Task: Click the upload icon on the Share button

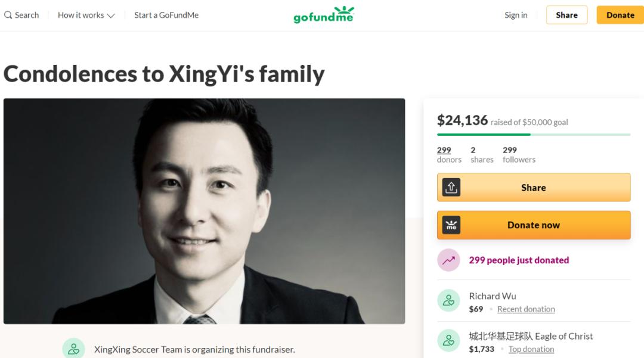Action: pos(451,188)
